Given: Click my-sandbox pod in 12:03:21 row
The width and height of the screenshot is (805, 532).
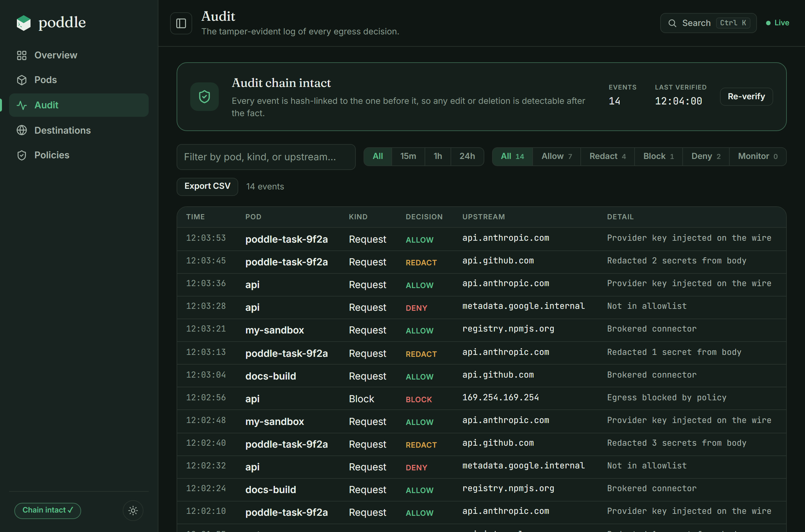Looking at the screenshot, I should (275, 330).
